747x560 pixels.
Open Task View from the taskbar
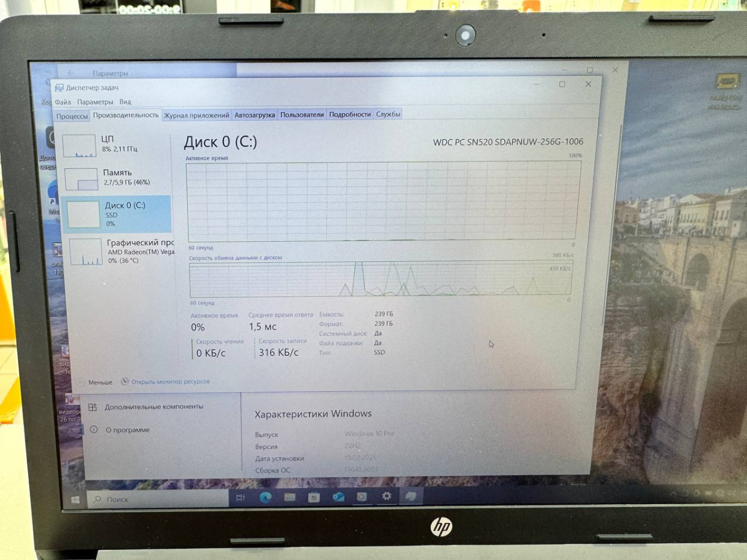pyautogui.click(x=240, y=498)
